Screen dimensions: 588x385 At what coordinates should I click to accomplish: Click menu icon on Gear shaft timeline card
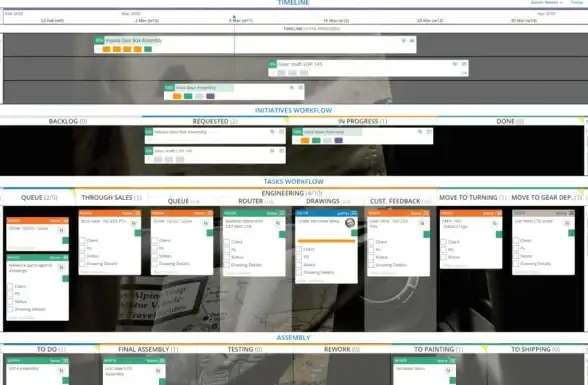pos(464,64)
